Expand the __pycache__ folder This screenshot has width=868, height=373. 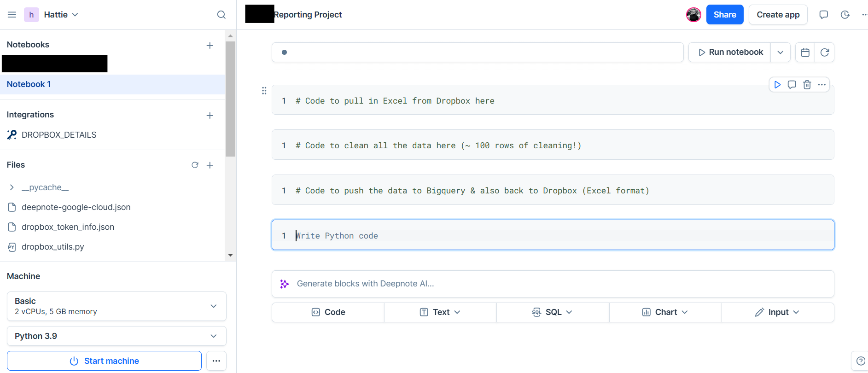coord(12,187)
